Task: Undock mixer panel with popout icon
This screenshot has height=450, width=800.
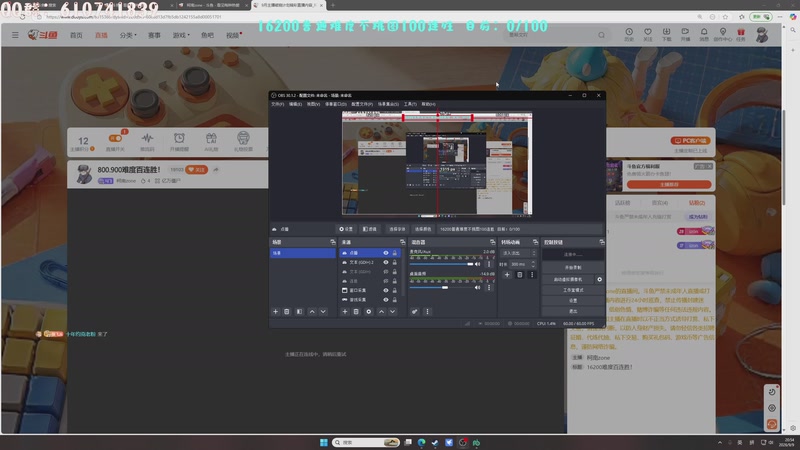Action: click(x=492, y=242)
